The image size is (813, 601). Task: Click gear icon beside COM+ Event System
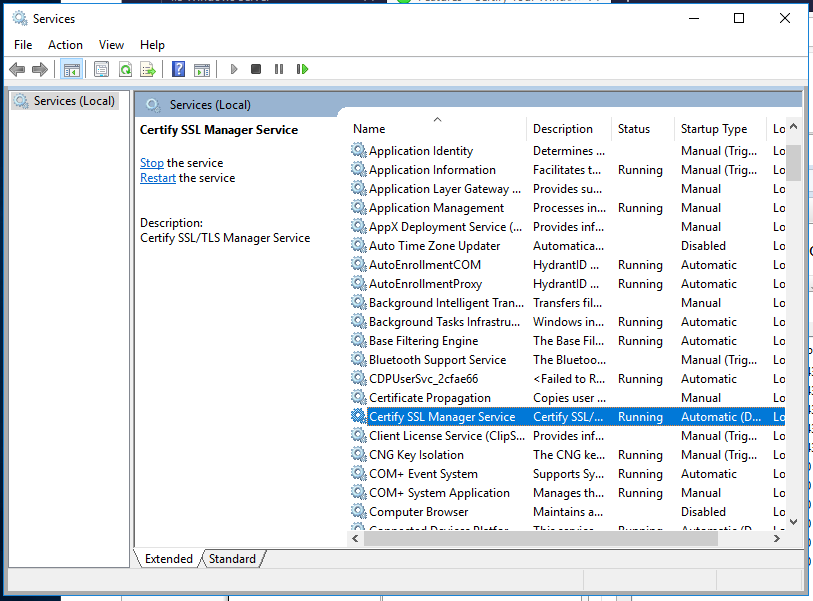pos(358,473)
